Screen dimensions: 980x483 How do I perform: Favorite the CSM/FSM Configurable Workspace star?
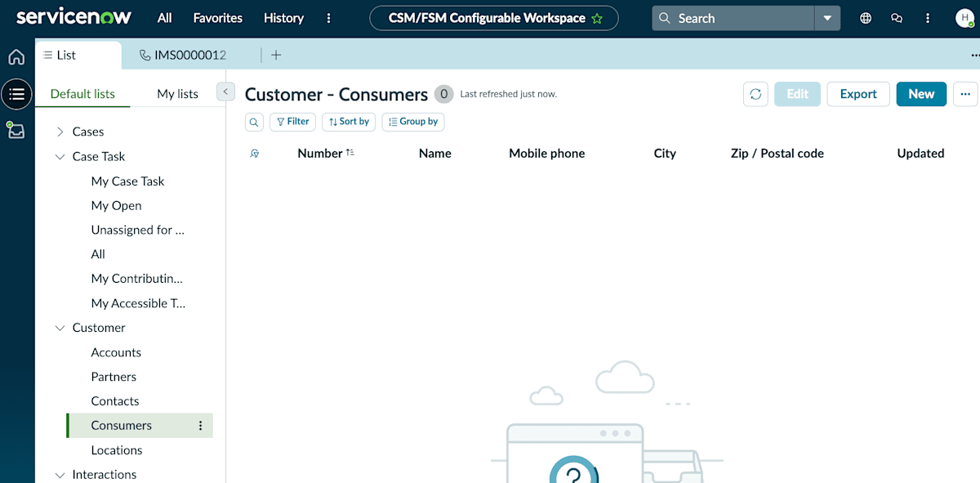tap(597, 18)
